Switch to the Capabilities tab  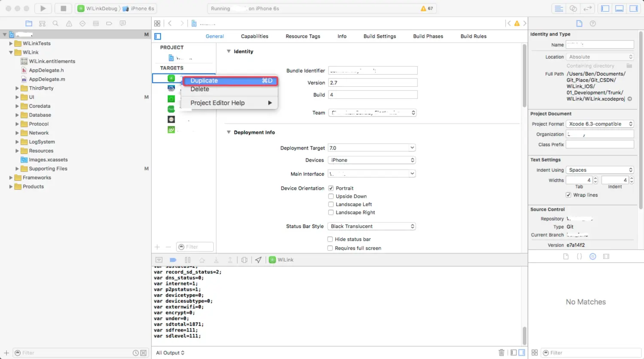(255, 37)
